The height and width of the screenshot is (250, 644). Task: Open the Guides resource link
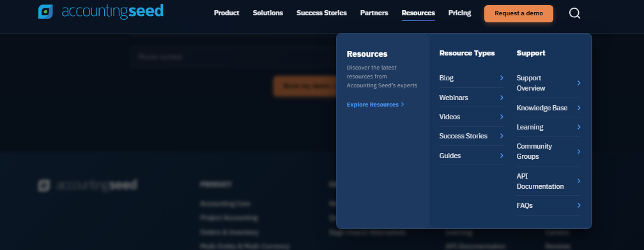(x=471, y=156)
